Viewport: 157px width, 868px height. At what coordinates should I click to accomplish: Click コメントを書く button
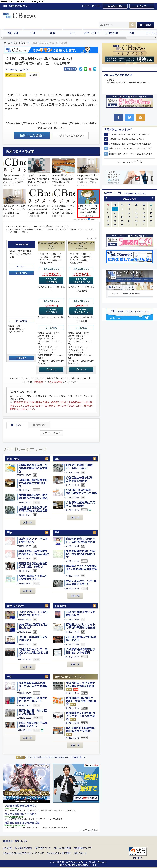coord(52,433)
